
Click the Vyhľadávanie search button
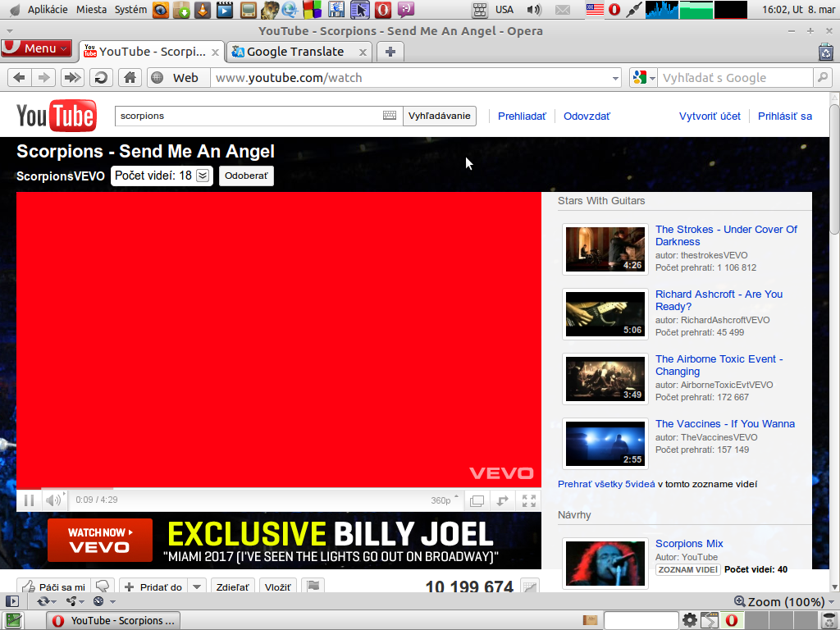pyautogui.click(x=440, y=116)
